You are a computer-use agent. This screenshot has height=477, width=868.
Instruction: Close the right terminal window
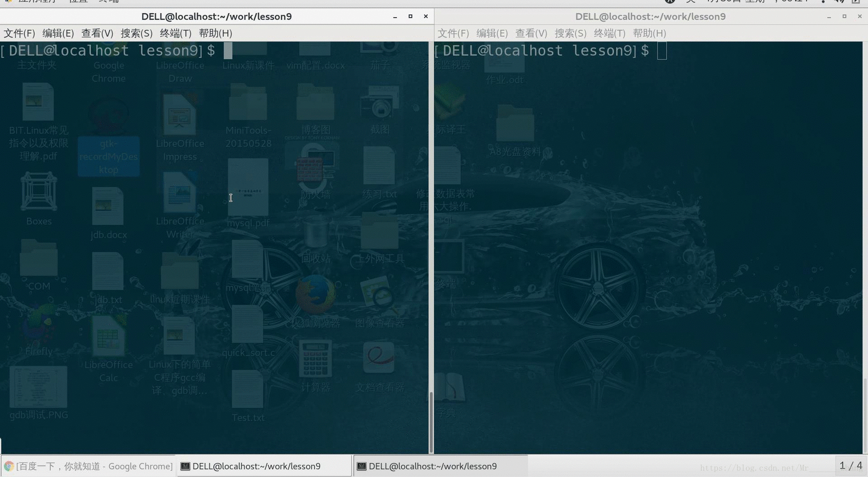click(860, 16)
